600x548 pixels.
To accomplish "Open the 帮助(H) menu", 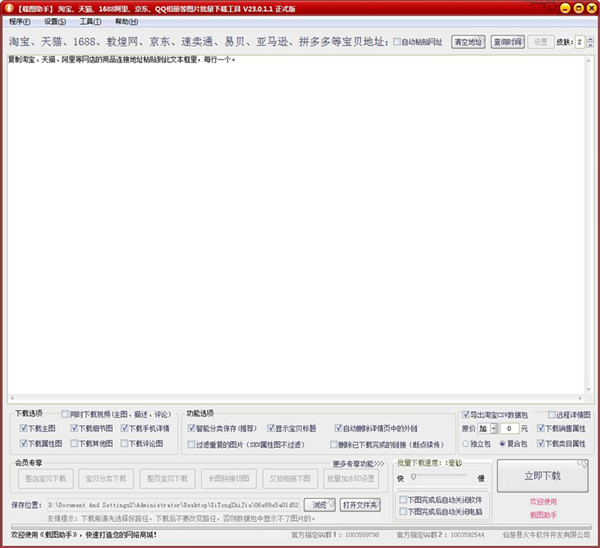I will coord(126,21).
